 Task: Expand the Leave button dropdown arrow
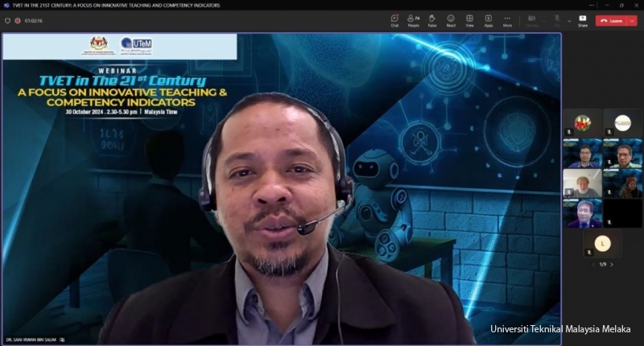click(x=634, y=20)
